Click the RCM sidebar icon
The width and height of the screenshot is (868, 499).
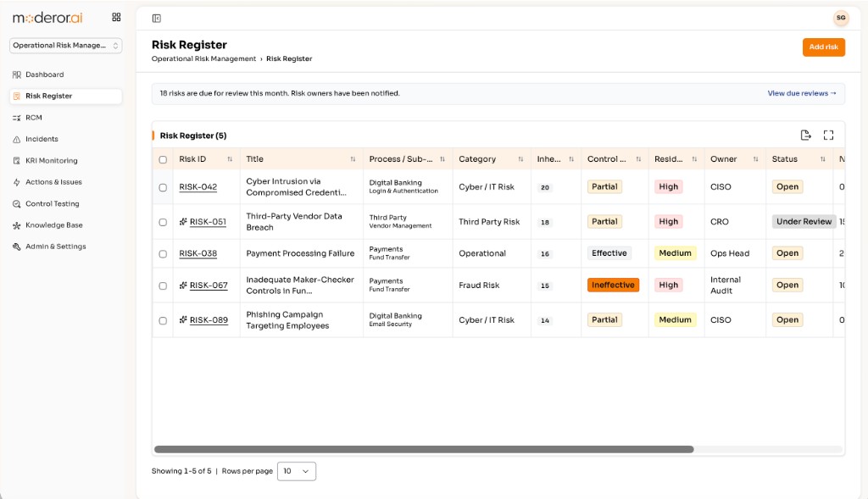tap(17, 118)
